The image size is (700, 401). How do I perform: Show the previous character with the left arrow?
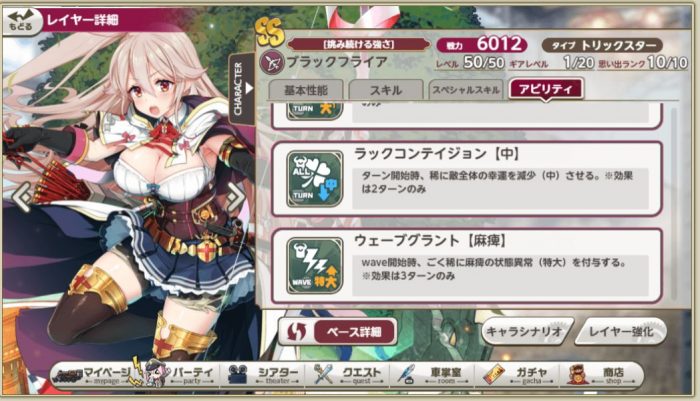click(21, 196)
